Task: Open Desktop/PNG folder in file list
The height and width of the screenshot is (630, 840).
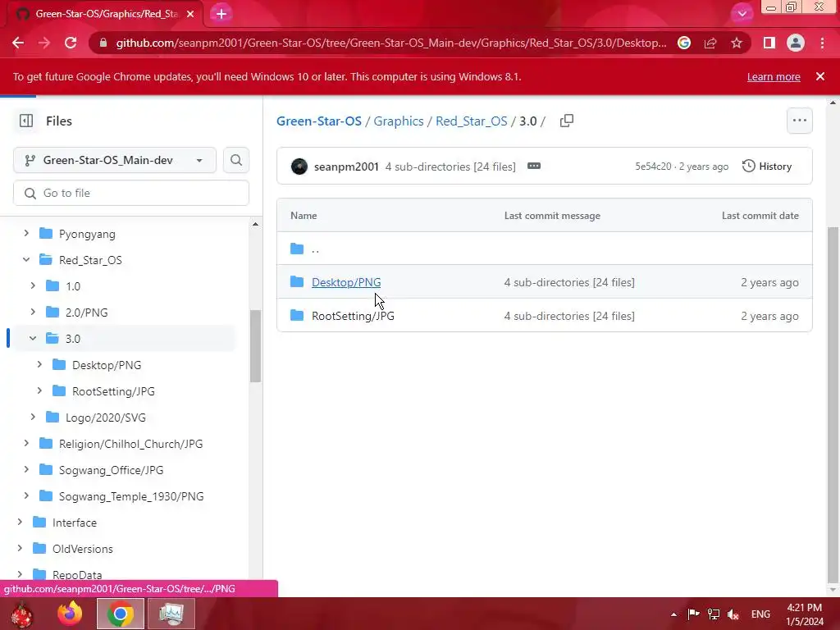Action: coord(346,282)
